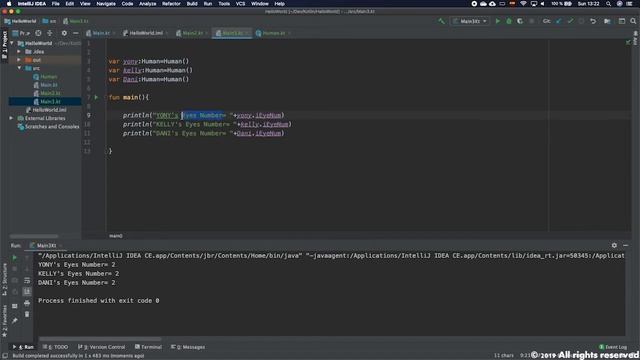640x360 pixels.
Task: Start debugging with the bug icon
Action: (509, 21)
